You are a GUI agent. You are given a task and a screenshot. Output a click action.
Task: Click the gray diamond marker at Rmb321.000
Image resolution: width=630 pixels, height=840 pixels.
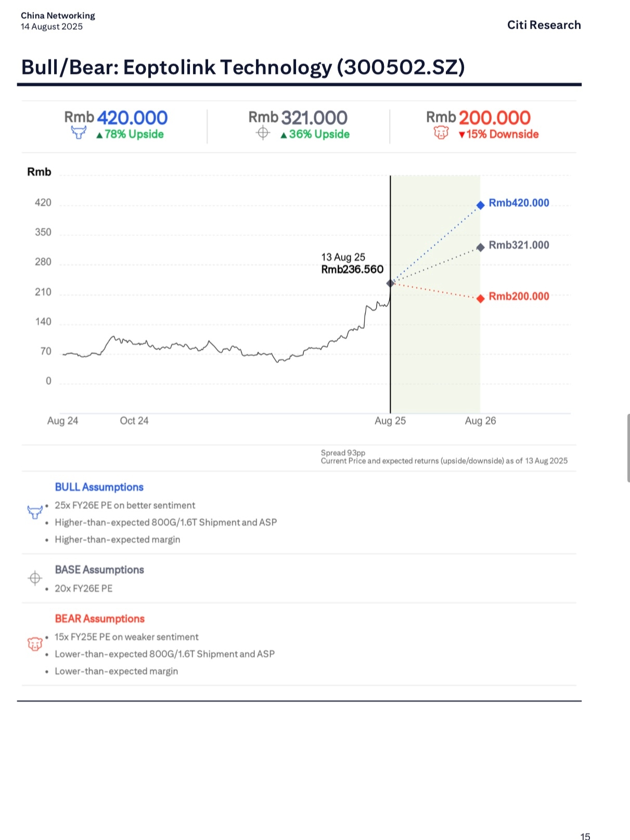[x=481, y=247]
